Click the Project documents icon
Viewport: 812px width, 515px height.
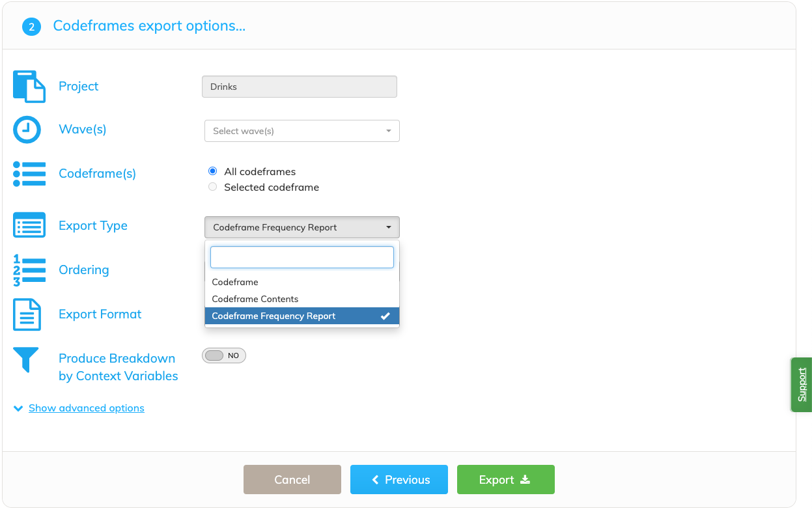(29, 87)
